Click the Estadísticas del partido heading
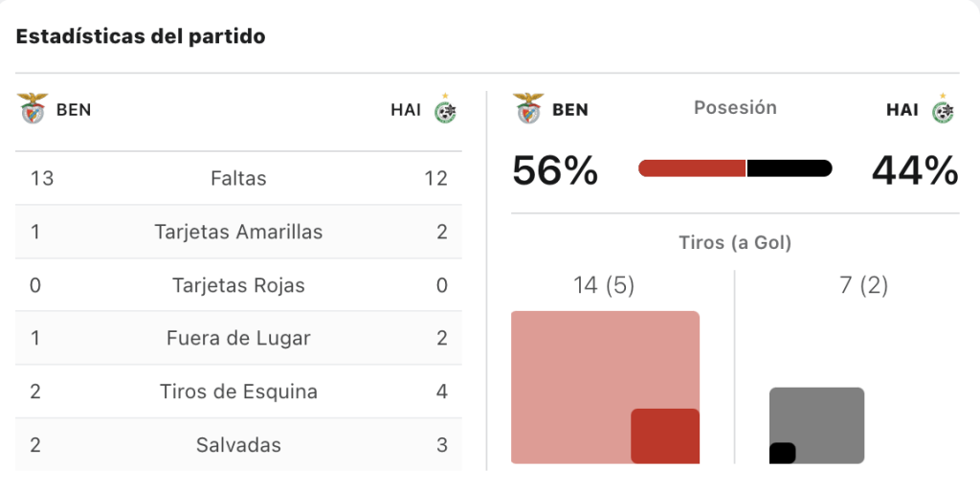This screenshot has height=491, width=980. (x=141, y=36)
